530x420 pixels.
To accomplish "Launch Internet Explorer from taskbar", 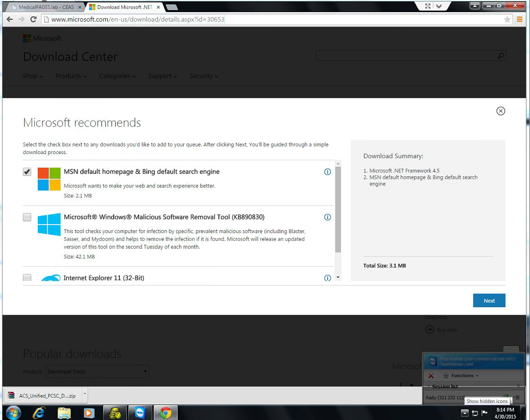I will (x=39, y=413).
